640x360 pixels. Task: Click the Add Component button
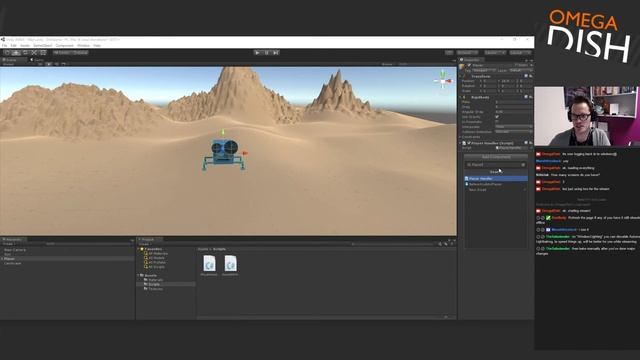tap(496, 157)
